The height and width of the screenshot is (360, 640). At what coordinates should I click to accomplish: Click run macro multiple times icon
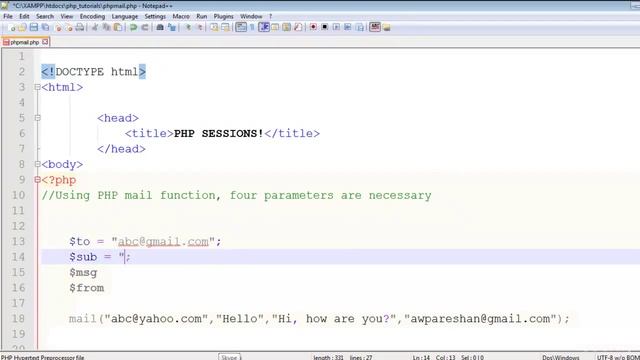[x=347, y=27]
